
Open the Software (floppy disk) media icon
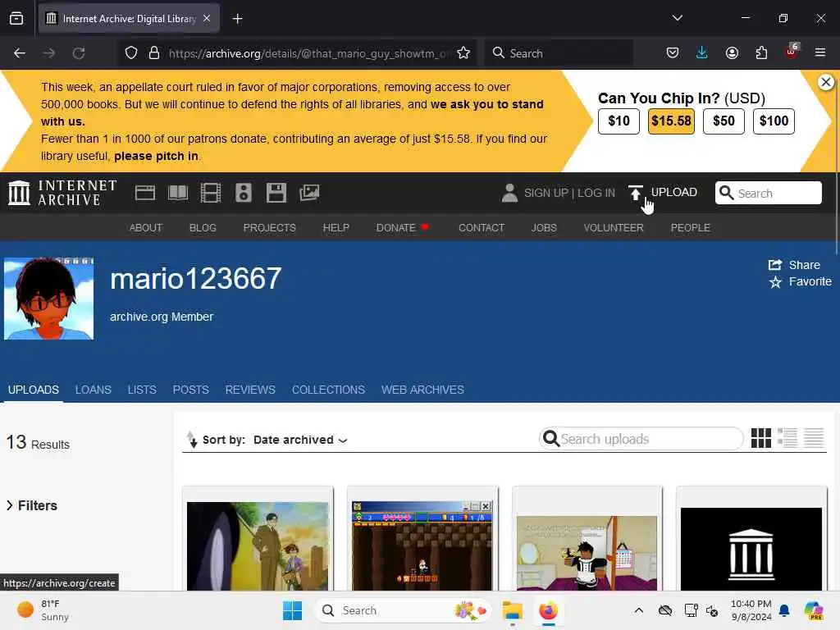tap(276, 193)
